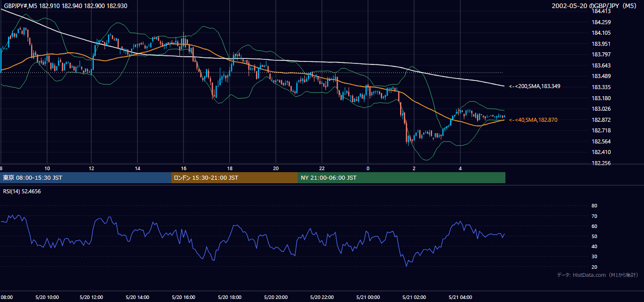Click the hour tick 22 under price chart
Screen dimensions: 644x302
(321, 168)
